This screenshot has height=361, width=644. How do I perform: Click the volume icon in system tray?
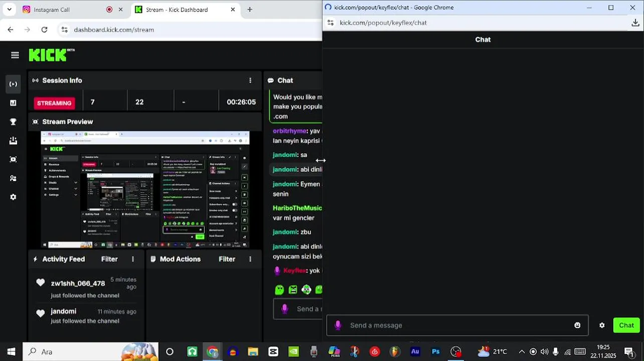(545, 351)
